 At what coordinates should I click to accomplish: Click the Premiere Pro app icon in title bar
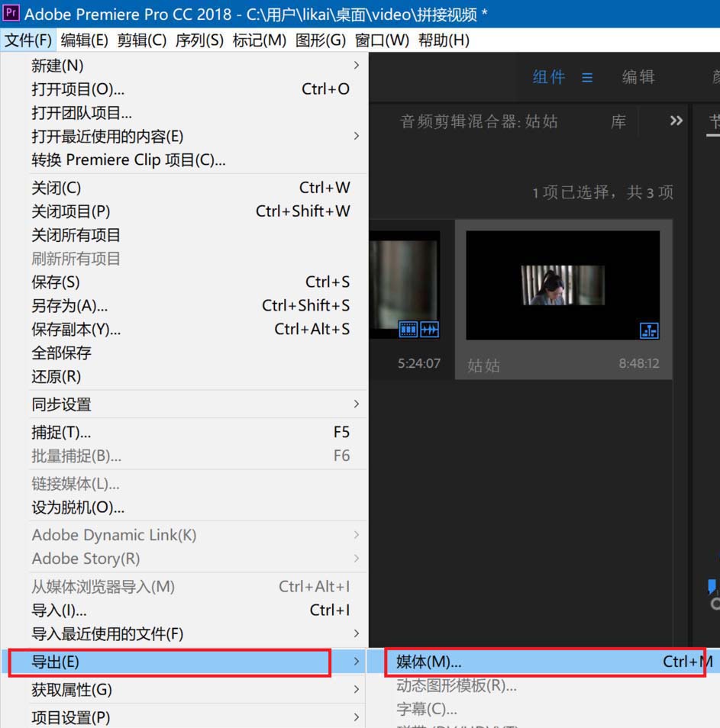[x=11, y=12]
